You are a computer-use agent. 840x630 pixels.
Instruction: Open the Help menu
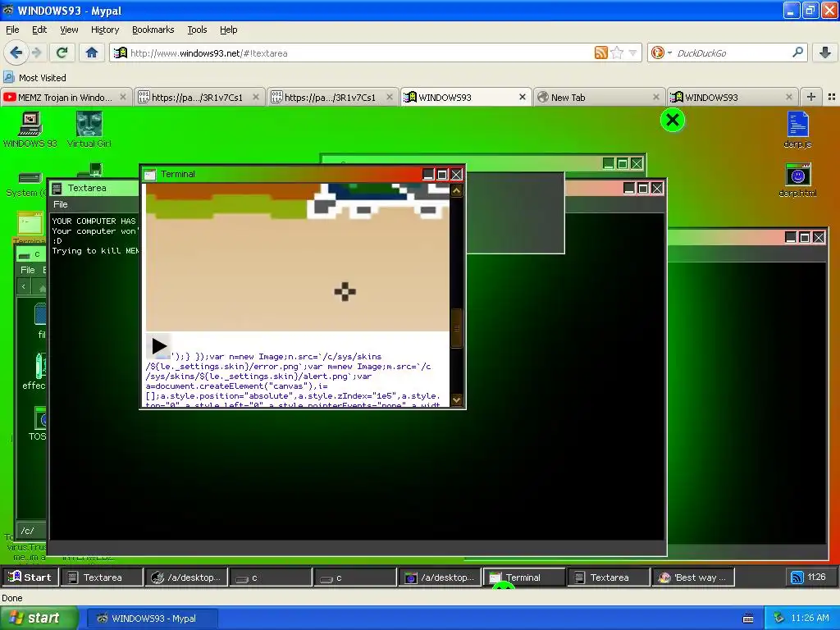[228, 30]
